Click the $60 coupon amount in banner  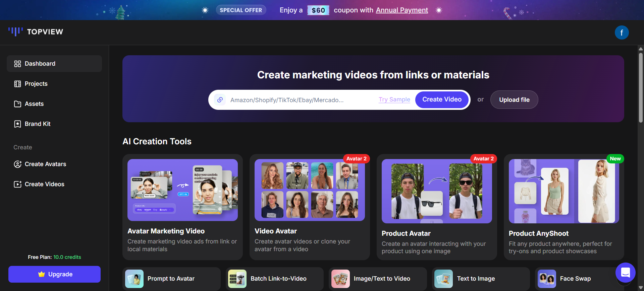318,10
